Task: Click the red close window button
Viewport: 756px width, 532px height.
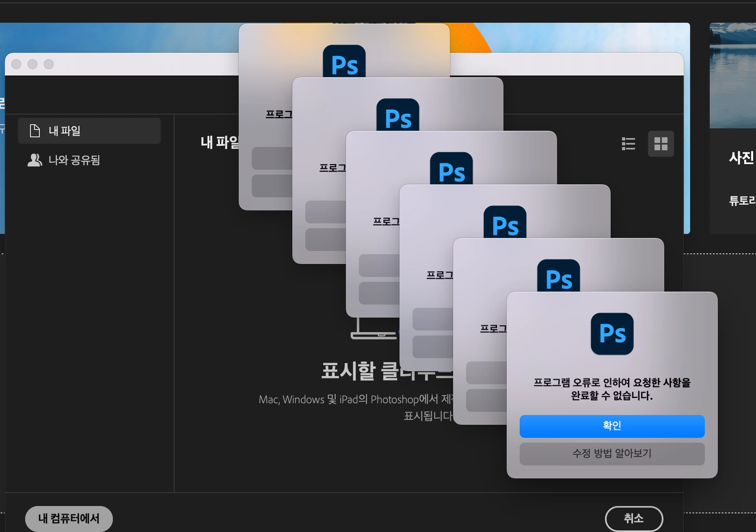Action: pos(16,64)
